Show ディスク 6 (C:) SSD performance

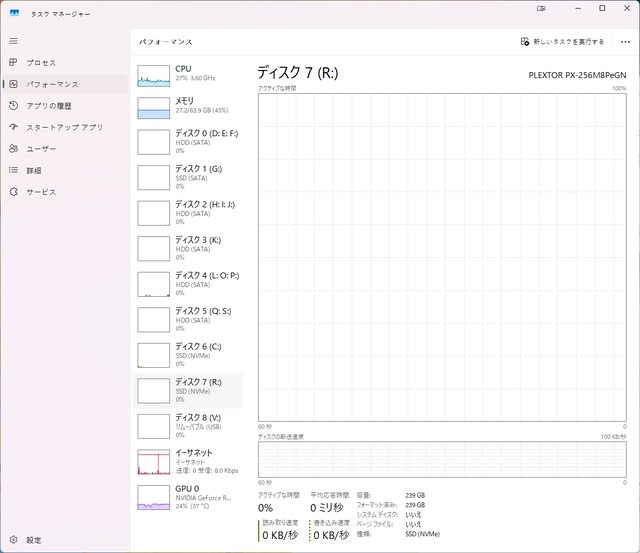(188, 354)
